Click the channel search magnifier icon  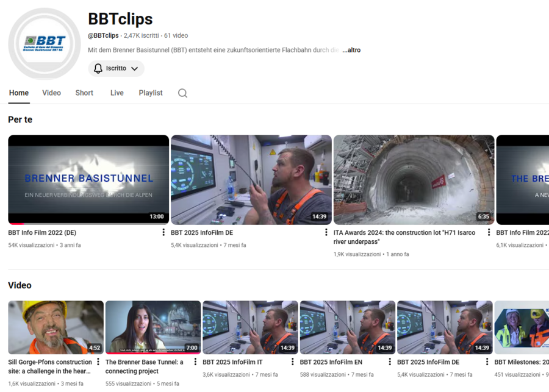pos(182,93)
